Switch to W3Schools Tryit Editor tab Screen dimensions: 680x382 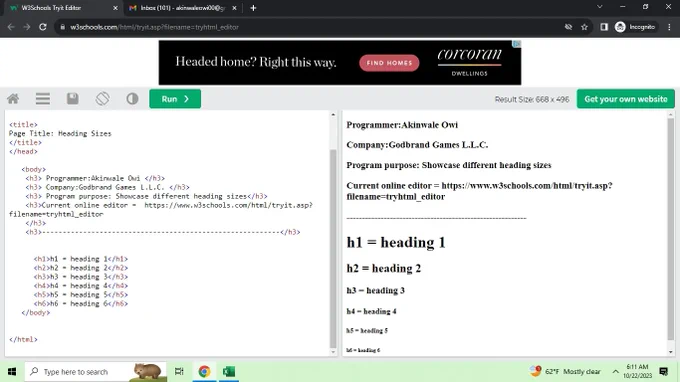point(63,8)
